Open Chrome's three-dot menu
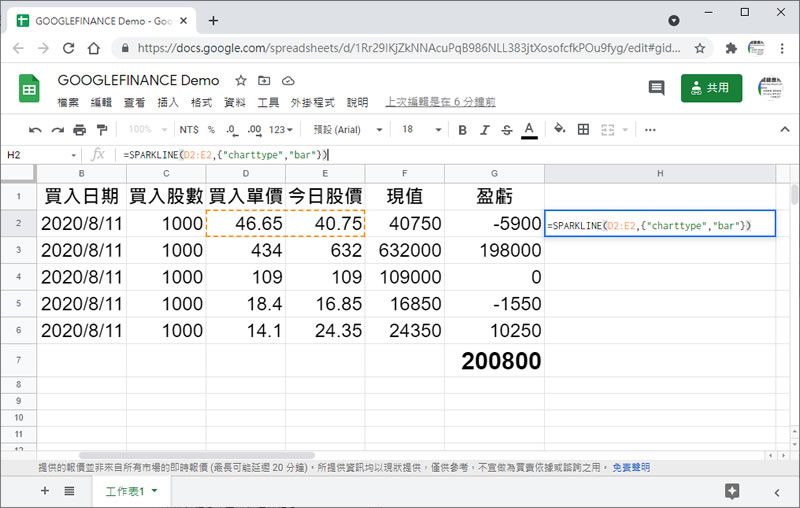 (782, 48)
